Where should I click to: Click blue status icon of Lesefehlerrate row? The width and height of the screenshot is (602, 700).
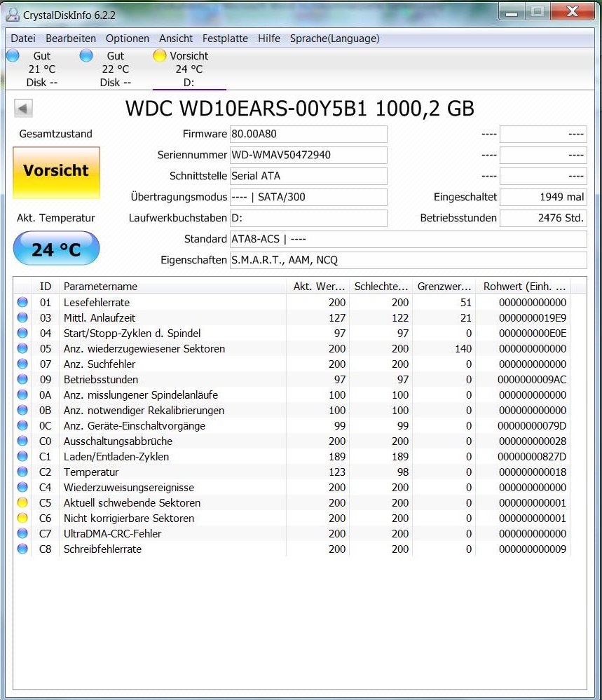(x=22, y=302)
